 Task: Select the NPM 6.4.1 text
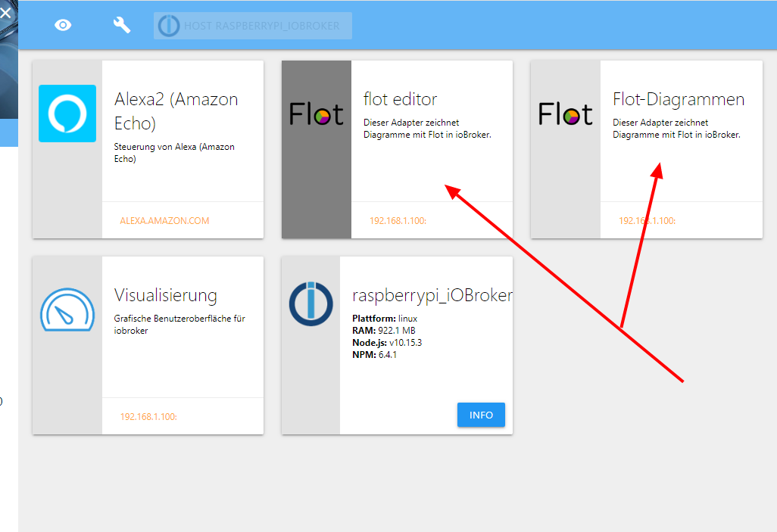click(x=374, y=355)
